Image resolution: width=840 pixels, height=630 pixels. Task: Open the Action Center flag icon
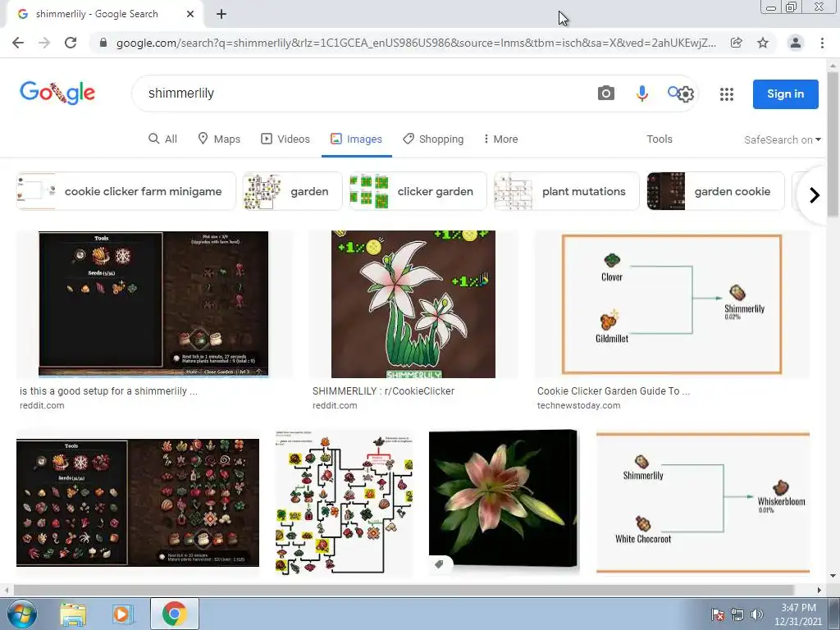pos(717,614)
